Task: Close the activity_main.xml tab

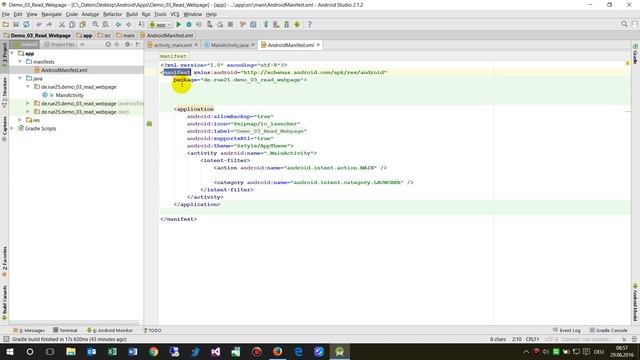Action: tap(196, 45)
